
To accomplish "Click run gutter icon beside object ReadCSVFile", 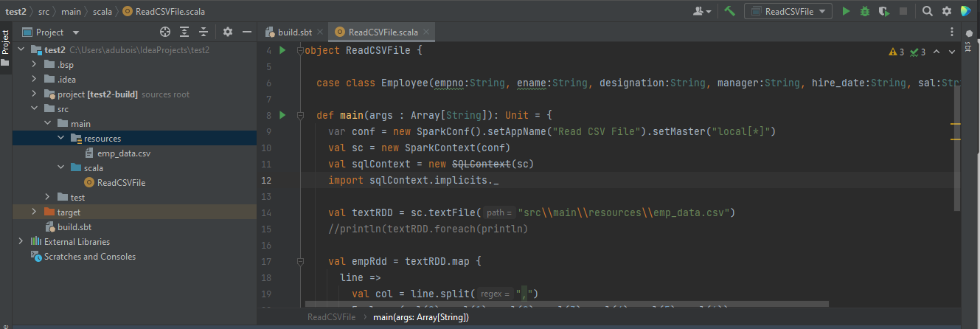I will pos(282,50).
